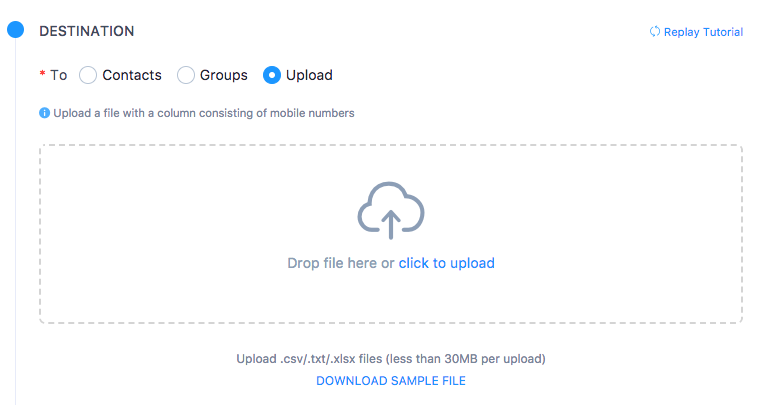Select the Contacts radio button

point(88,75)
